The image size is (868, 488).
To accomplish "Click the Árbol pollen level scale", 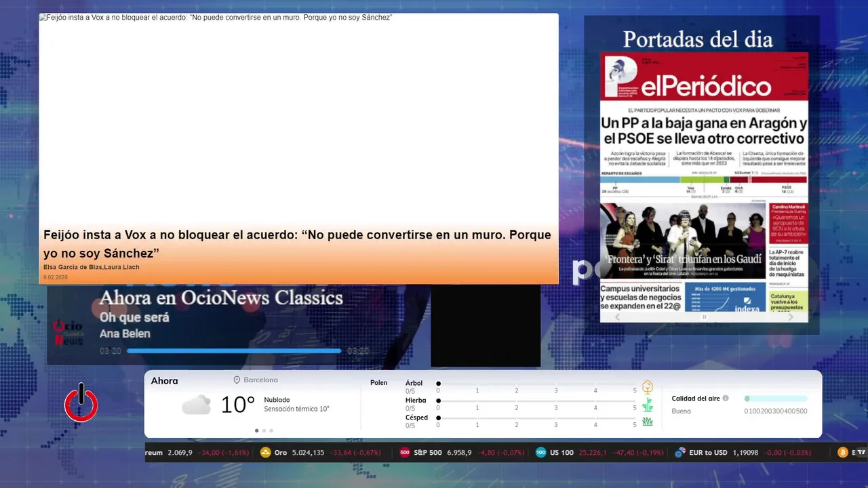I will click(536, 387).
